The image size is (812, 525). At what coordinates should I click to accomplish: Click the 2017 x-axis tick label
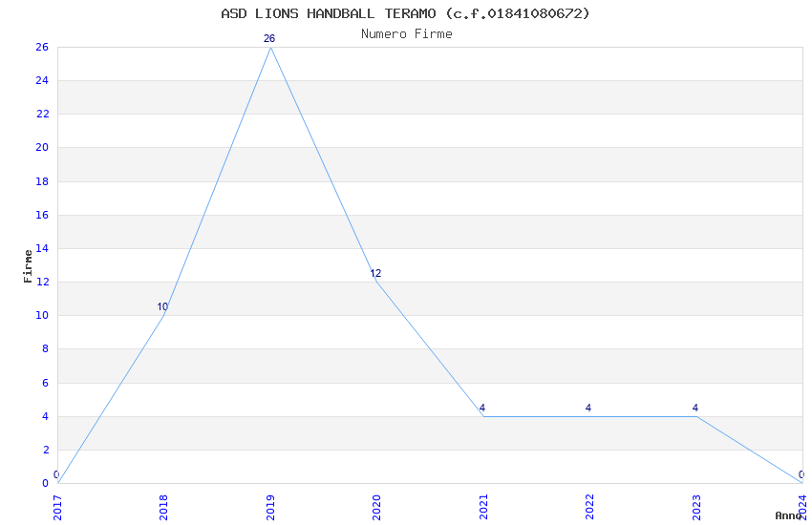pyautogui.click(x=57, y=508)
